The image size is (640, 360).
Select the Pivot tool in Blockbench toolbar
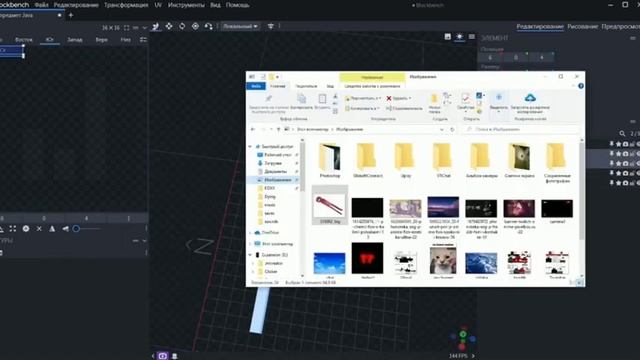[x=196, y=26]
